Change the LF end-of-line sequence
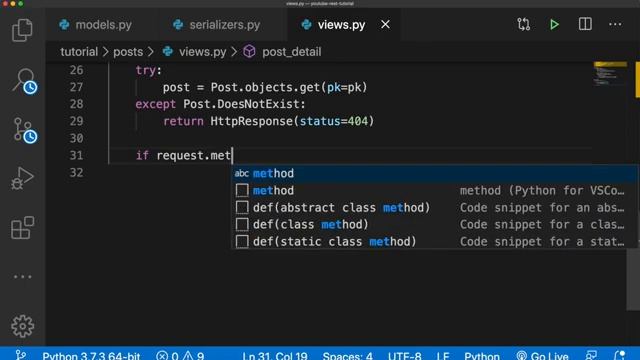 pyautogui.click(x=443, y=356)
